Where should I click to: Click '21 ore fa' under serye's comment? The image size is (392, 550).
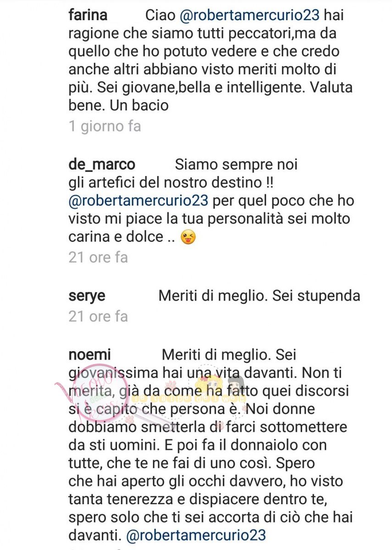click(98, 316)
